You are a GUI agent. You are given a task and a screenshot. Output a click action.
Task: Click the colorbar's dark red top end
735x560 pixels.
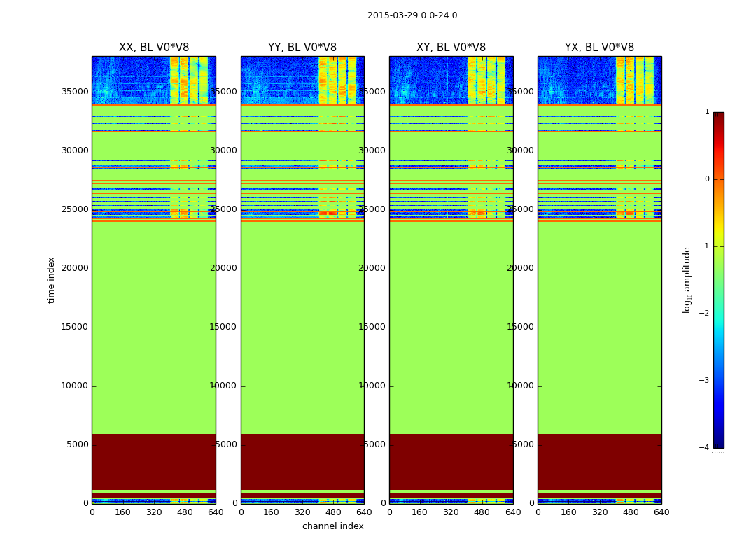point(719,116)
